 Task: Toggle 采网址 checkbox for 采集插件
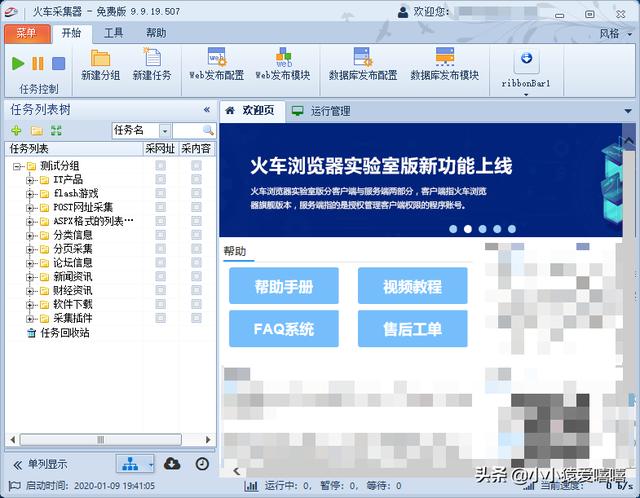click(x=161, y=318)
